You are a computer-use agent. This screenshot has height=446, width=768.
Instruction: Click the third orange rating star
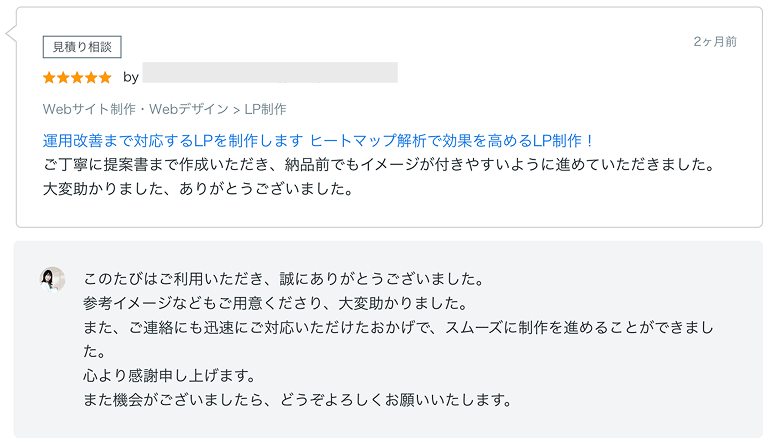click(x=77, y=77)
